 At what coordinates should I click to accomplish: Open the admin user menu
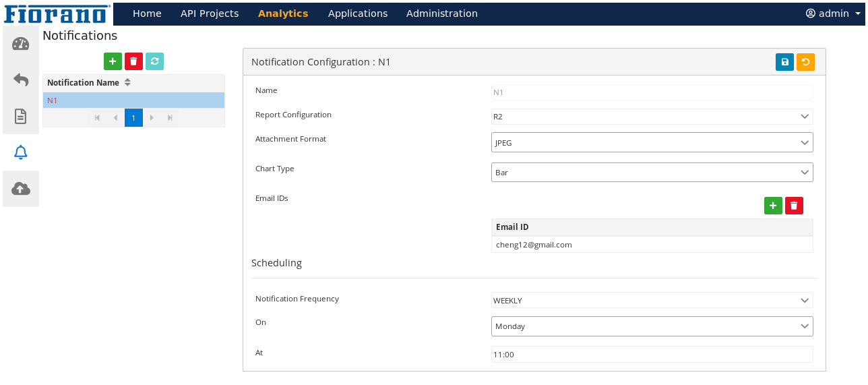(x=834, y=13)
